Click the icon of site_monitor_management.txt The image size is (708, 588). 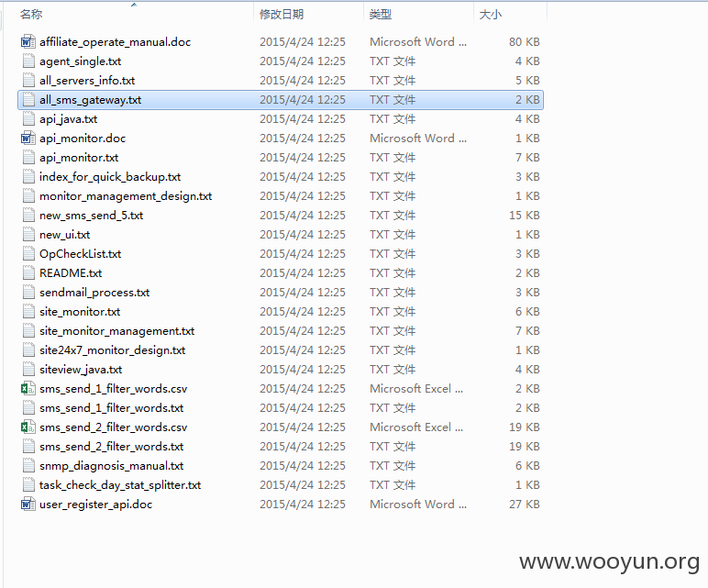tap(28, 330)
